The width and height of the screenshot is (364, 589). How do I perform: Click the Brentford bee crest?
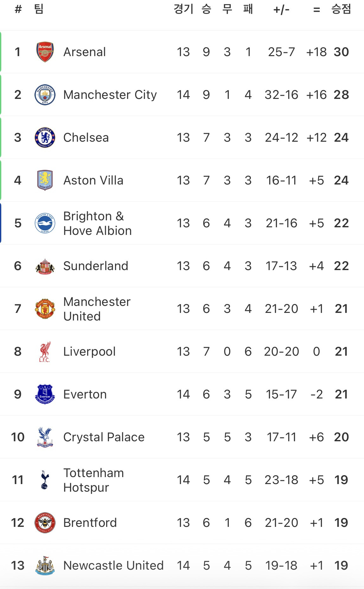pyautogui.click(x=45, y=523)
